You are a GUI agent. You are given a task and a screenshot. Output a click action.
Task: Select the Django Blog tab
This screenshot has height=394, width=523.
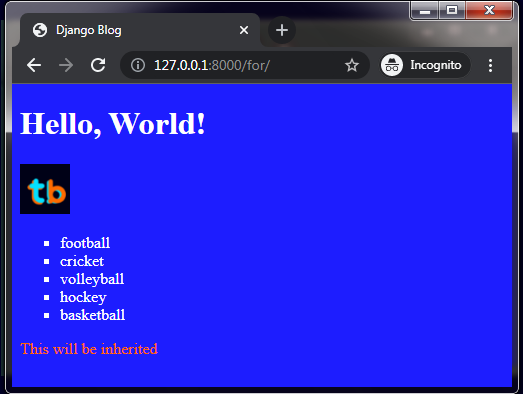(140, 30)
